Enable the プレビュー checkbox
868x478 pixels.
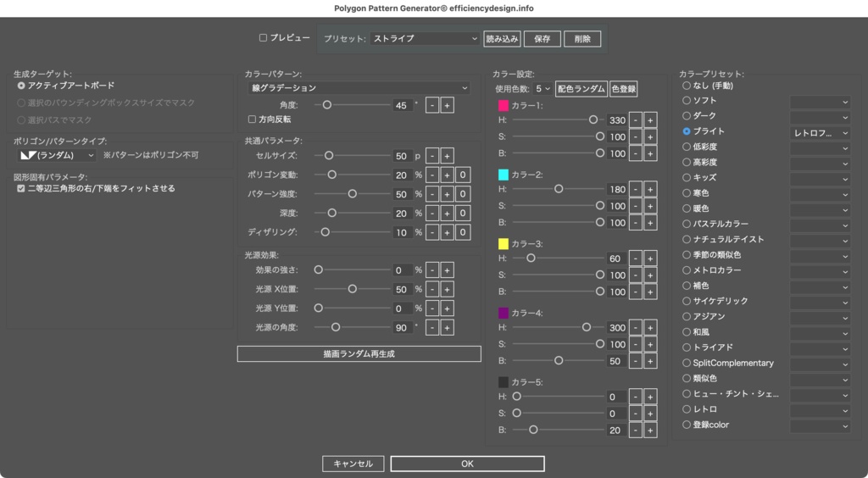tap(263, 37)
